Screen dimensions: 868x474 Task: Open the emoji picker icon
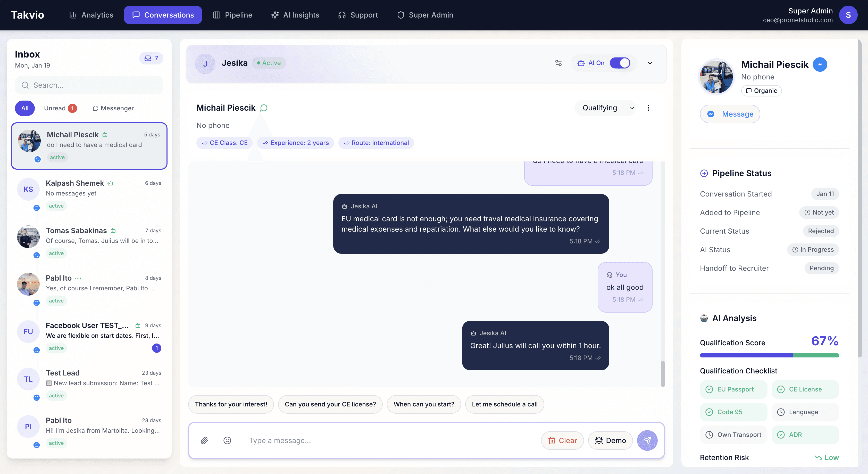[228, 440]
